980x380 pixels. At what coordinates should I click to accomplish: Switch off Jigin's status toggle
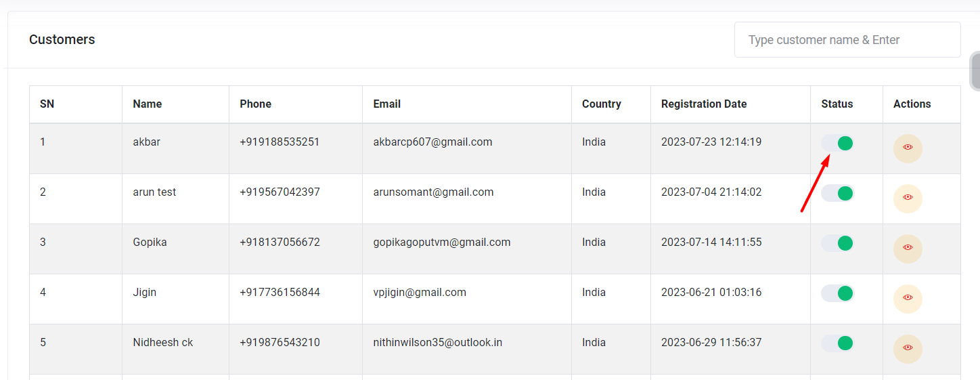(x=838, y=293)
